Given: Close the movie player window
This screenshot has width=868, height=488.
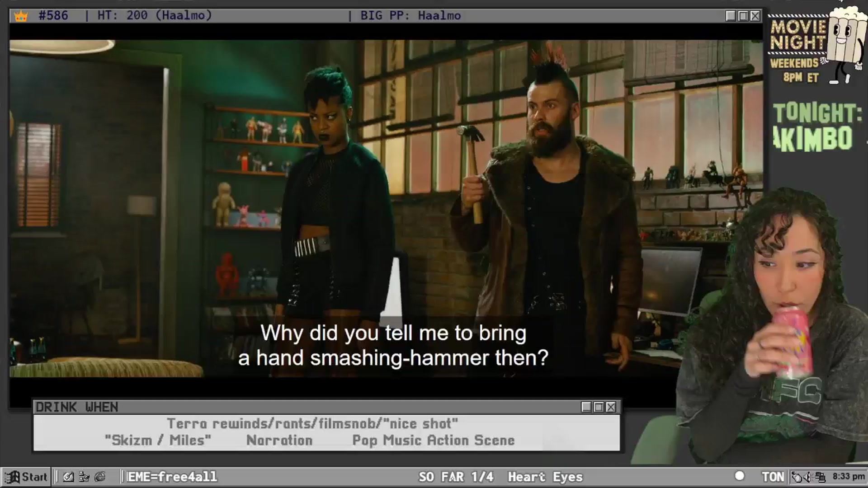Looking at the screenshot, I should (x=755, y=16).
